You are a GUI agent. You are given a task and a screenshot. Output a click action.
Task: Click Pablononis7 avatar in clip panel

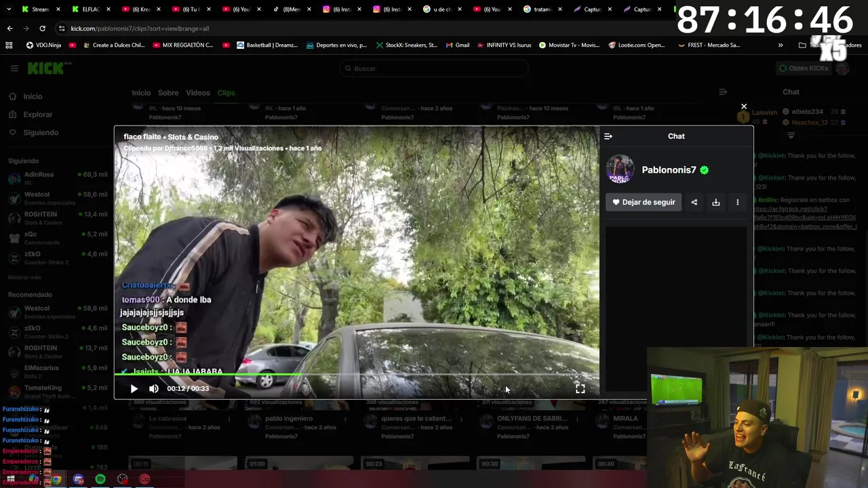click(x=620, y=169)
